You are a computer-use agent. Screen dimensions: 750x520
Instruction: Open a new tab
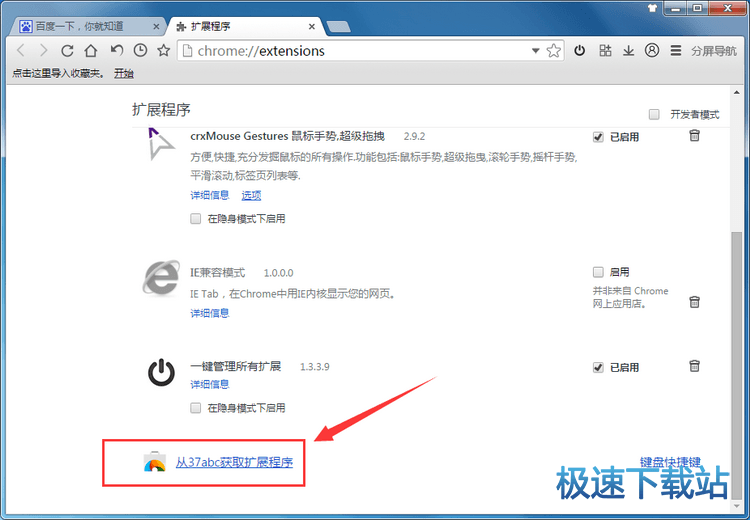click(x=338, y=27)
